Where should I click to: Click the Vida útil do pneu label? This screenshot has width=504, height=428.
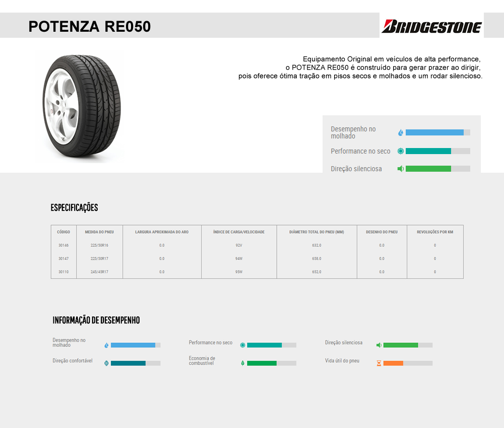(342, 361)
